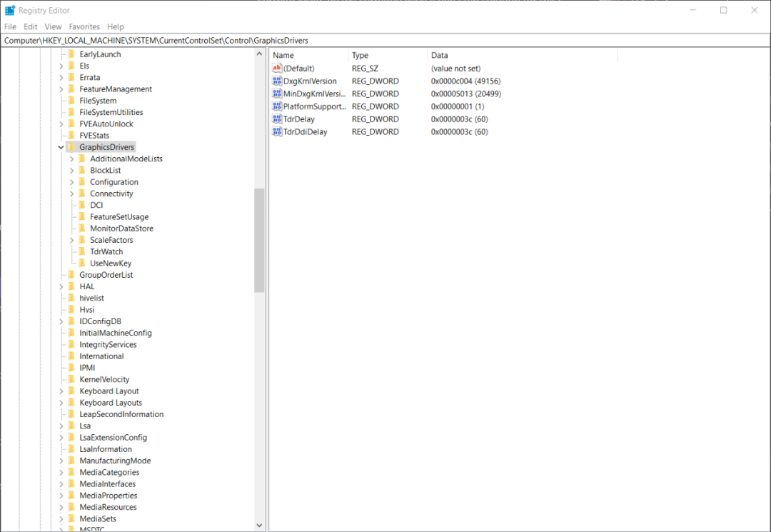The width and height of the screenshot is (771, 532).
Task: Expand the Lsa key
Action: 61,426
